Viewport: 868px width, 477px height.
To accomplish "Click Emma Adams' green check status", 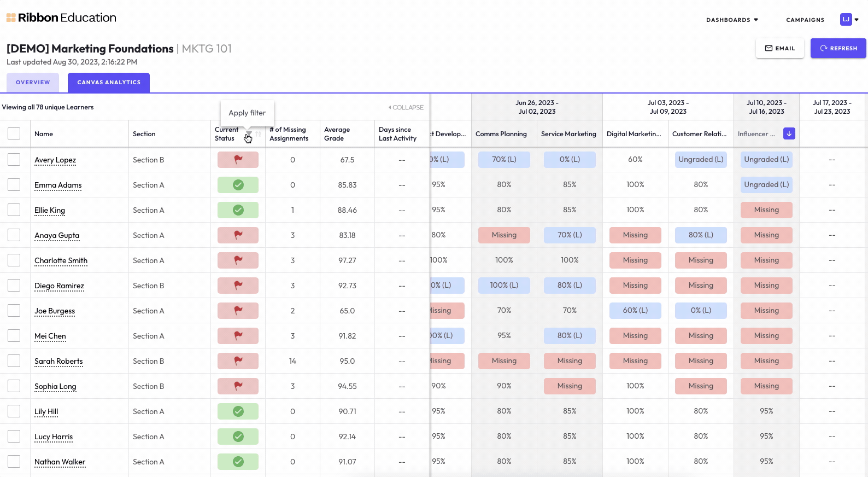I will [x=238, y=185].
